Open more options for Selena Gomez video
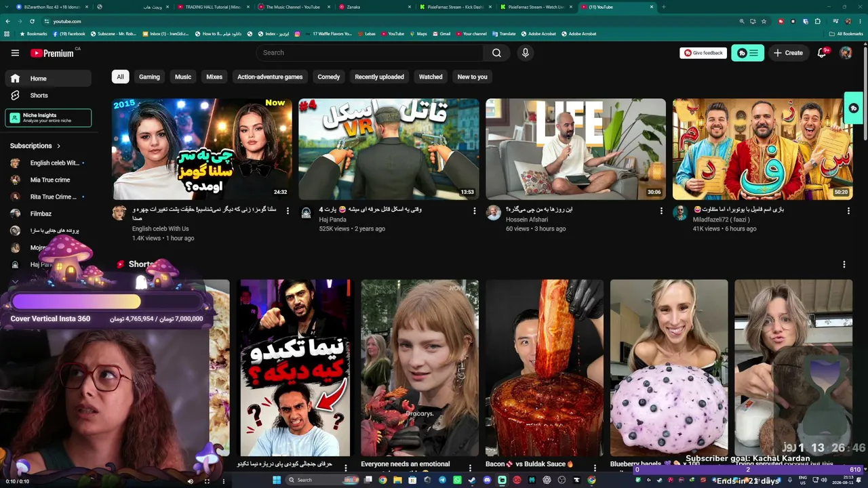868x488 pixels. tap(288, 211)
